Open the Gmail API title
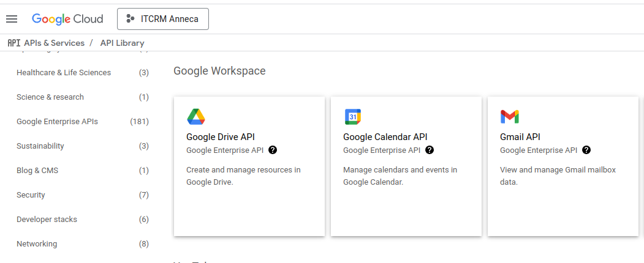 (x=520, y=137)
